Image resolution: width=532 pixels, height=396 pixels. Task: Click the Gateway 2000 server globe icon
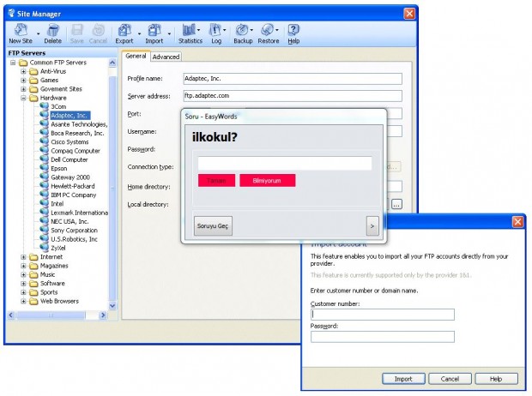click(x=44, y=177)
